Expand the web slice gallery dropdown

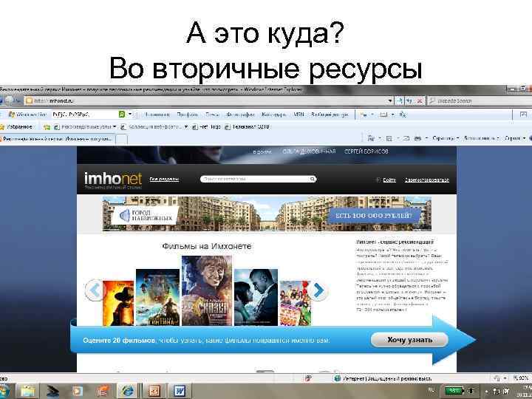(186, 127)
